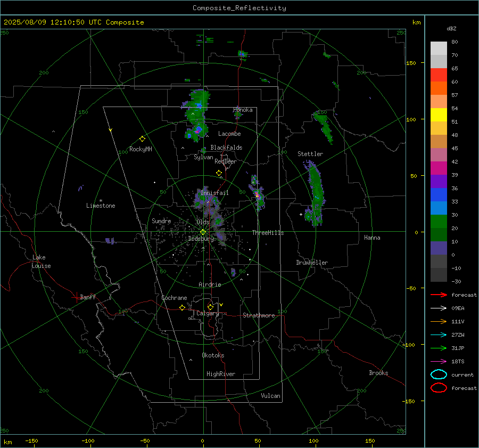Click the RedDeer city label
The height and width of the screenshot is (448, 479).
coord(226,161)
